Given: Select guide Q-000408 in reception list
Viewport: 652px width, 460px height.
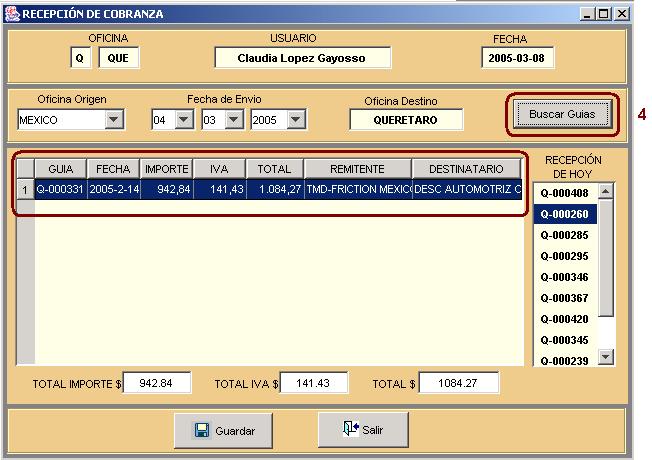Looking at the screenshot, I should [x=564, y=192].
